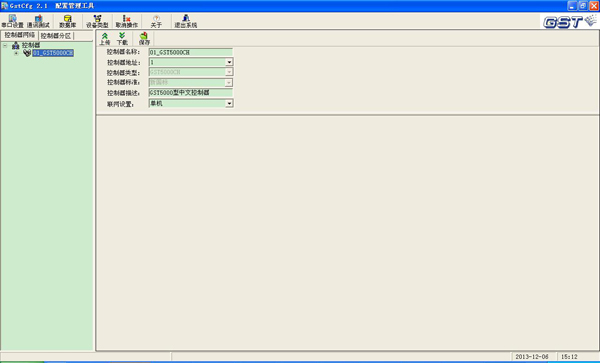
Task: Select 01_GST5000CH in the controller tree
Action: pyautogui.click(x=53, y=53)
